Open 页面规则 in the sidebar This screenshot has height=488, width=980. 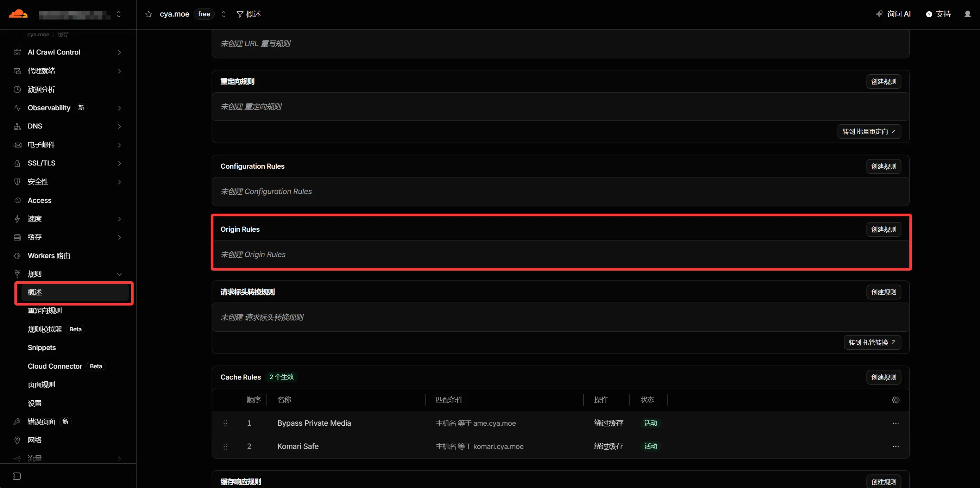[42, 384]
